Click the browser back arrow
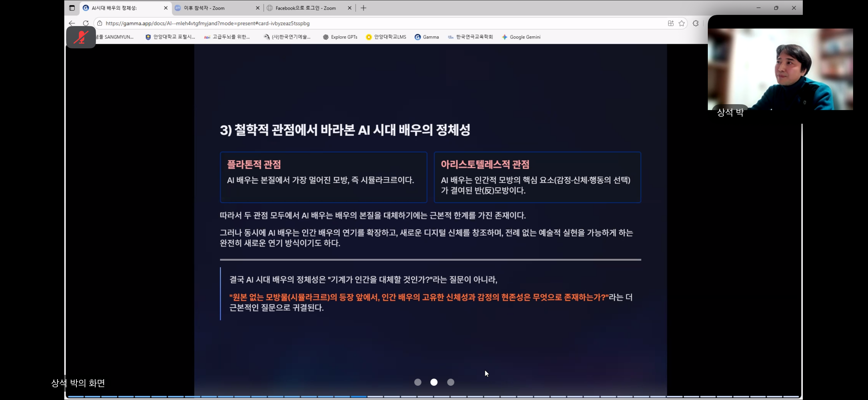The width and height of the screenshot is (868, 400). 72,23
